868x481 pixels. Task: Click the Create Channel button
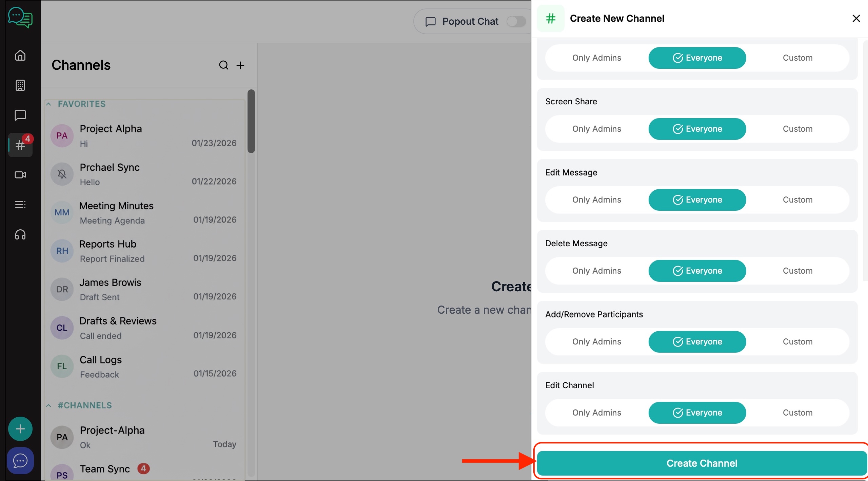pyautogui.click(x=702, y=463)
